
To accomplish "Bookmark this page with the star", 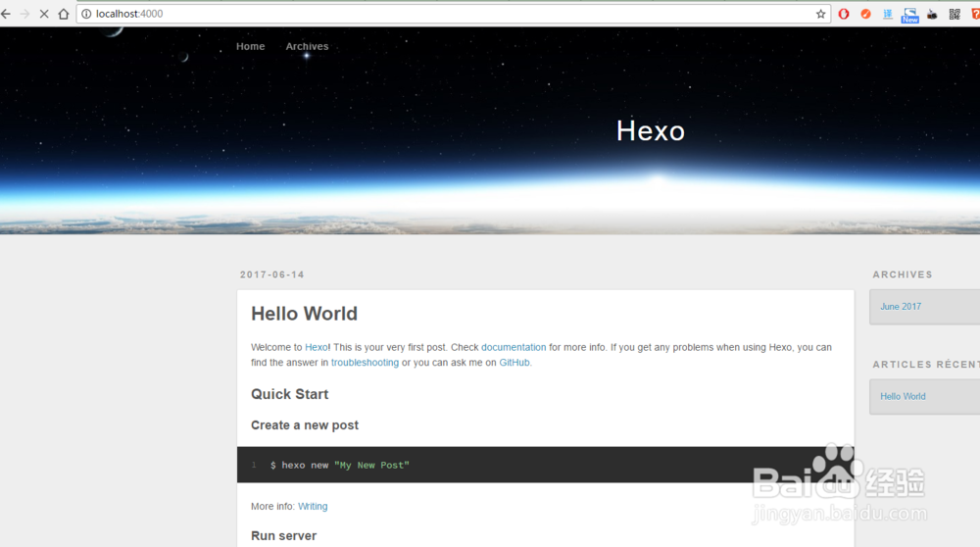I will tap(820, 14).
